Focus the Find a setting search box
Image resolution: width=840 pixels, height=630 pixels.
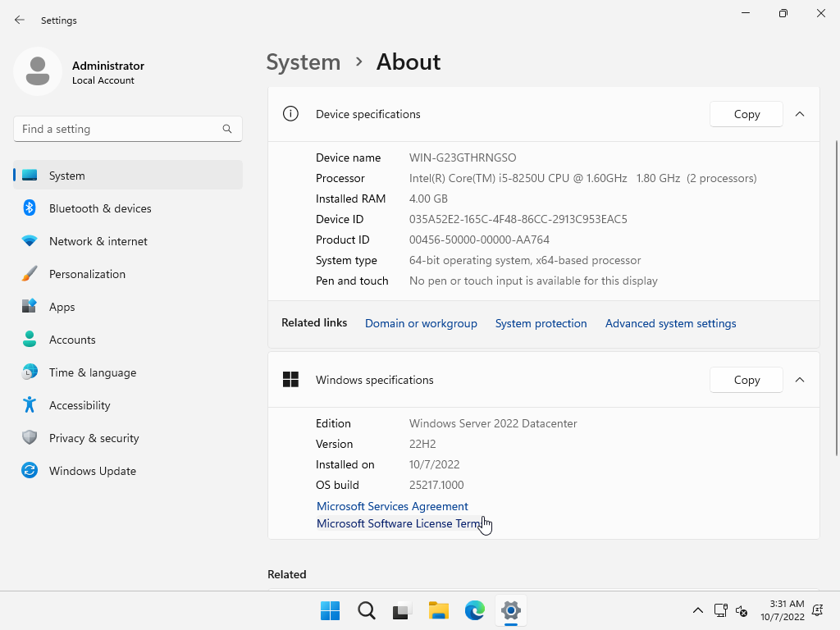coord(128,129)
